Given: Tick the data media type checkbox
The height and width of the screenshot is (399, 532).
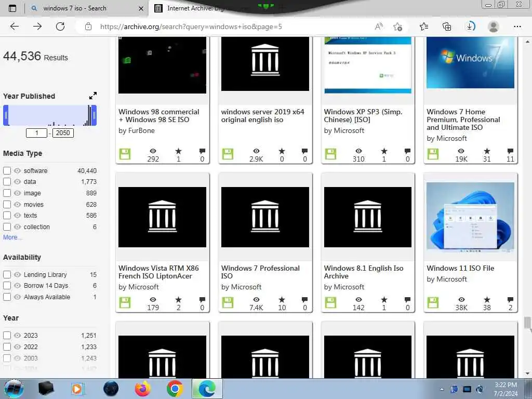Looking at the screenshot, I should 7,181.
